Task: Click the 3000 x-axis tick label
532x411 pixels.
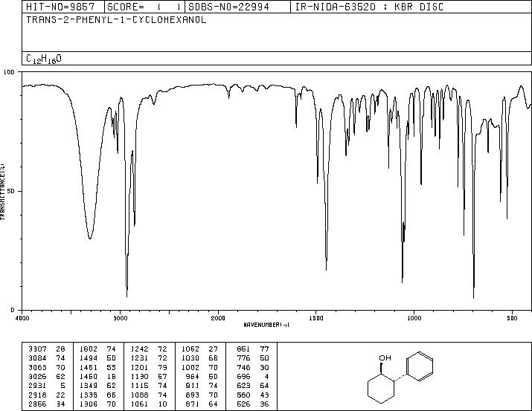Action: point(120,318)
